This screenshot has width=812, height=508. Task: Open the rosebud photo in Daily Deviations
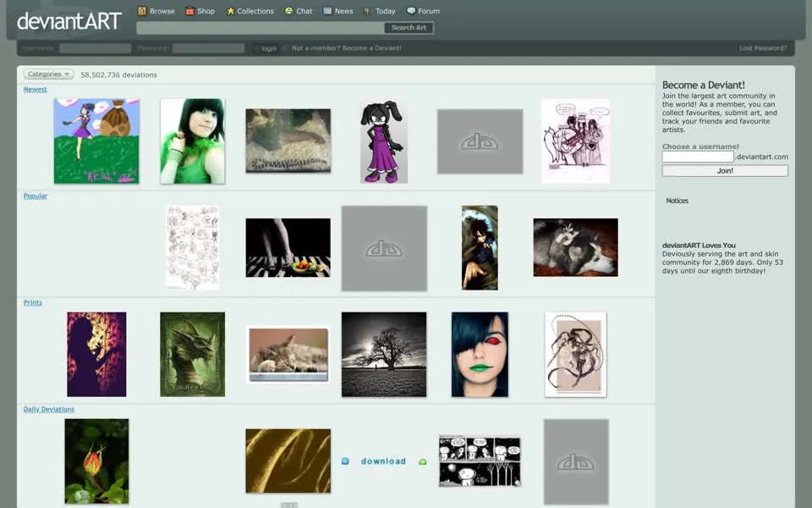tap(96, 461)
